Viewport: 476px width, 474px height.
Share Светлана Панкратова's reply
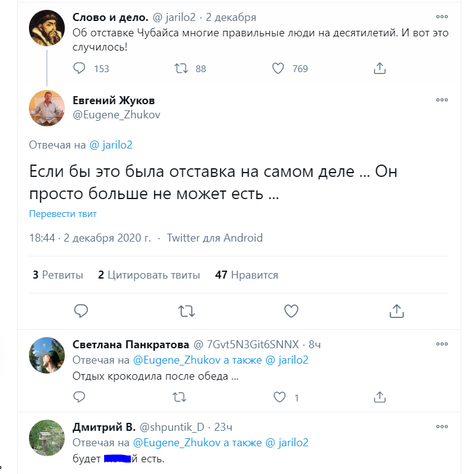point(380,398)
